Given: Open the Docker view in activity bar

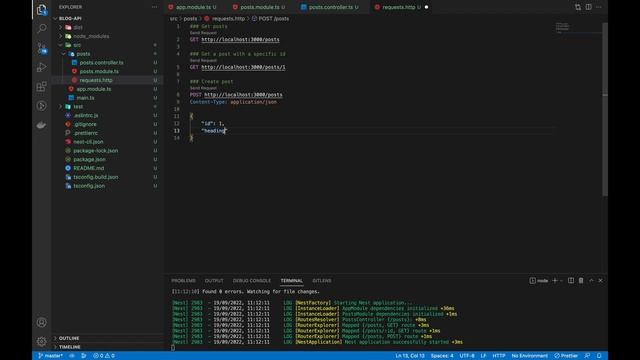Looking at the screenshot, I should click(x=42, y=125).
